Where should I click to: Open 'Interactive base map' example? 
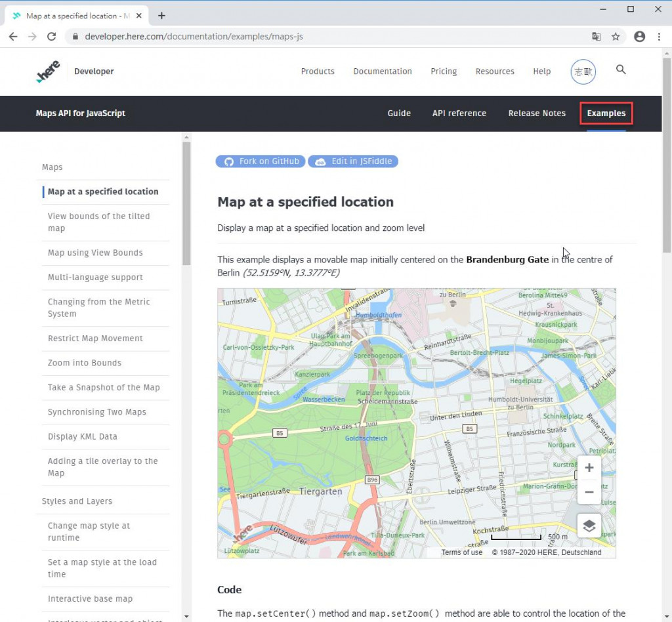coord(90,598)
